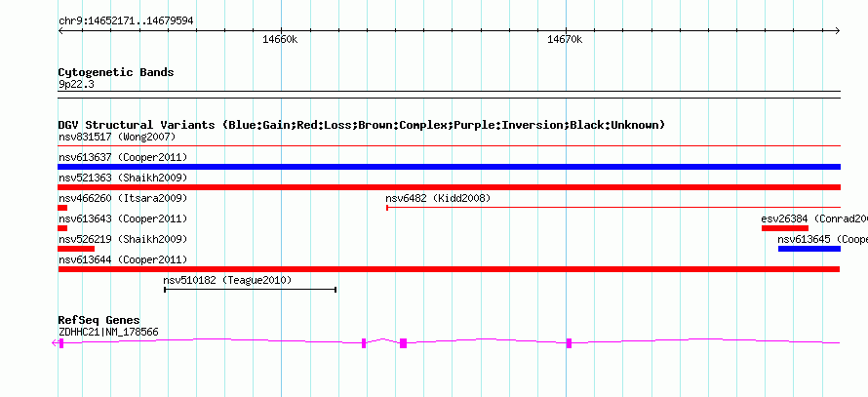The height and width of the screenshot is (397, 868).
Task: Click the right arrow end of the ruler
Action: click(838, 30)
